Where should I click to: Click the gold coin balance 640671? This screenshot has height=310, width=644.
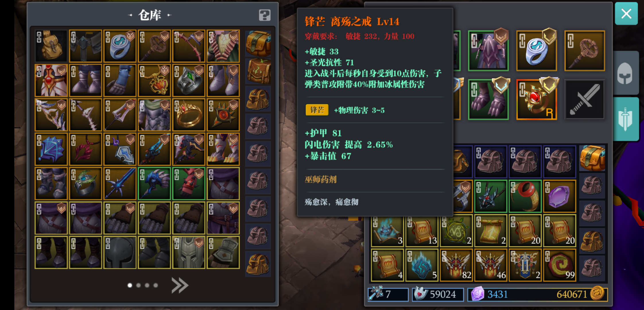(x=580, y=294)
